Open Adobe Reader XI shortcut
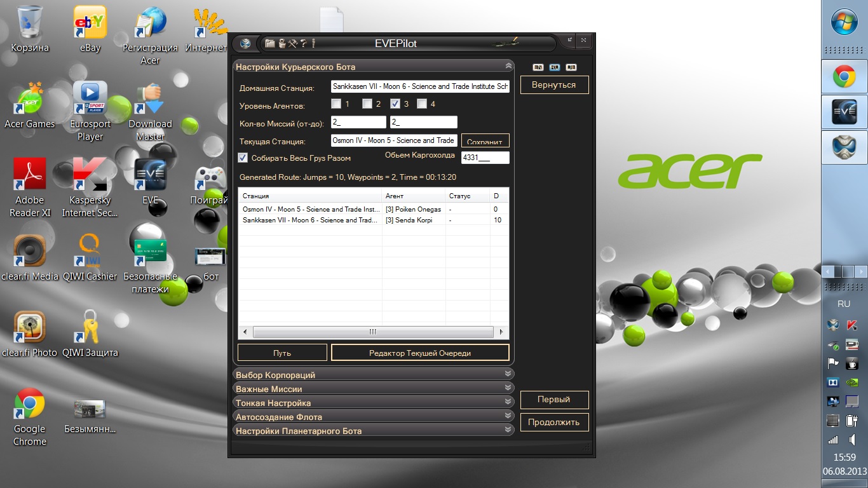868x488 pixels. [30, 187]
